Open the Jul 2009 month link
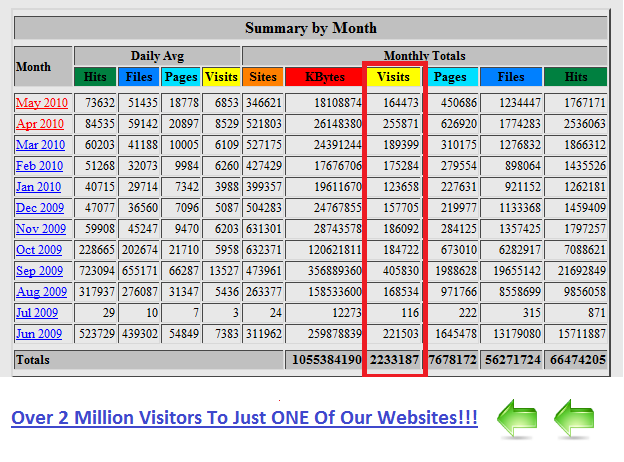Viewport: 624px width, 462px height. point(37,313)
